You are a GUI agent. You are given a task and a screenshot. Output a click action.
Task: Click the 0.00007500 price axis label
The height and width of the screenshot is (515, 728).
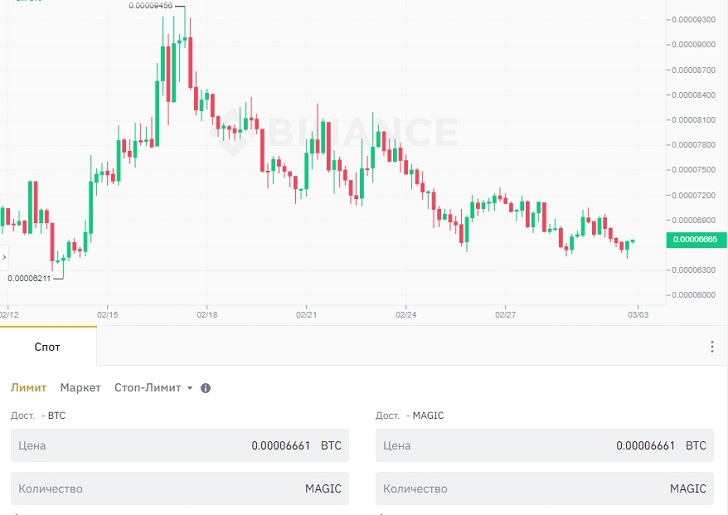[x=694, y=170]
